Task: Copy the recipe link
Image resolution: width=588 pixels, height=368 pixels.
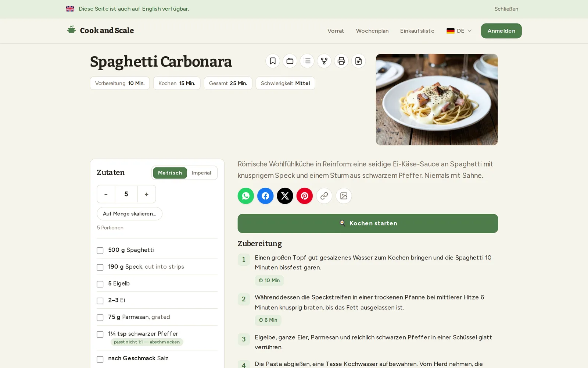Action: 324,196
